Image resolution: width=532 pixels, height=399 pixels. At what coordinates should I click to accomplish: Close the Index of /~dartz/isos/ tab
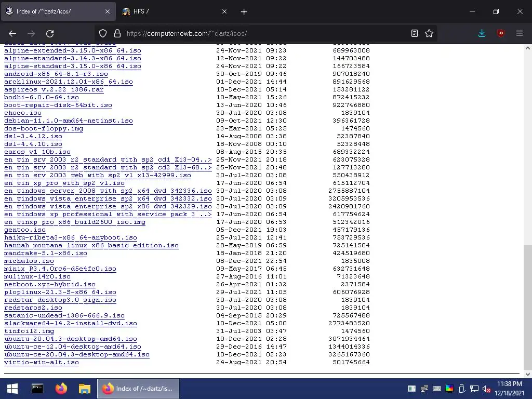[108, 11]
